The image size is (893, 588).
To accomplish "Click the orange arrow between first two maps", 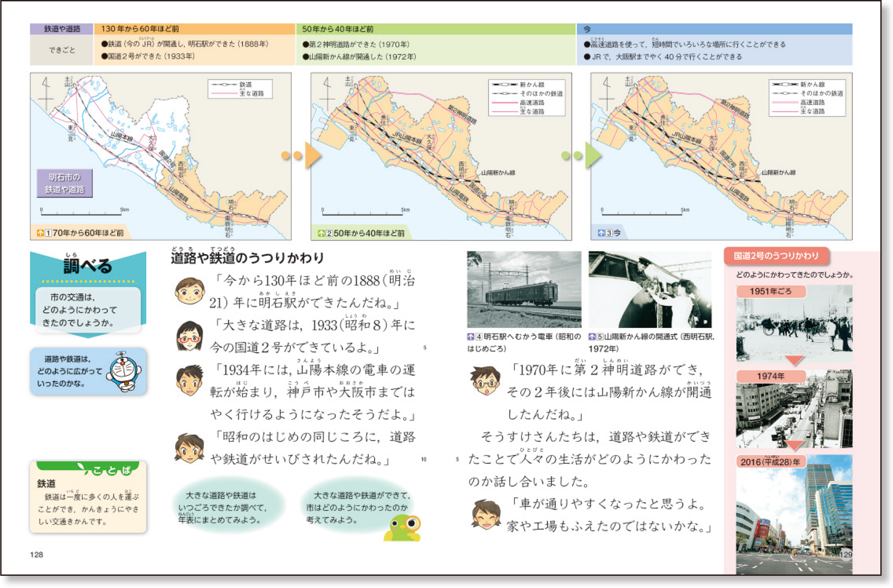I will [x=312, y=156].
